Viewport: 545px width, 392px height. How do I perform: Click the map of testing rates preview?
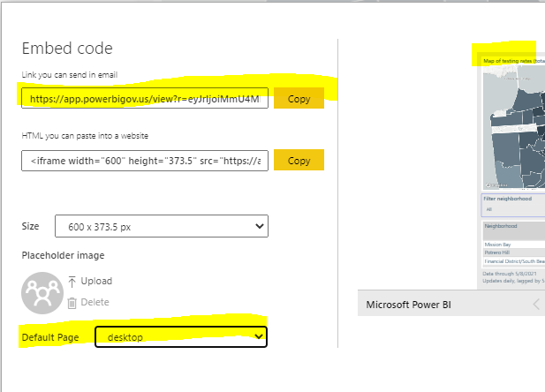tap(514, 127)
